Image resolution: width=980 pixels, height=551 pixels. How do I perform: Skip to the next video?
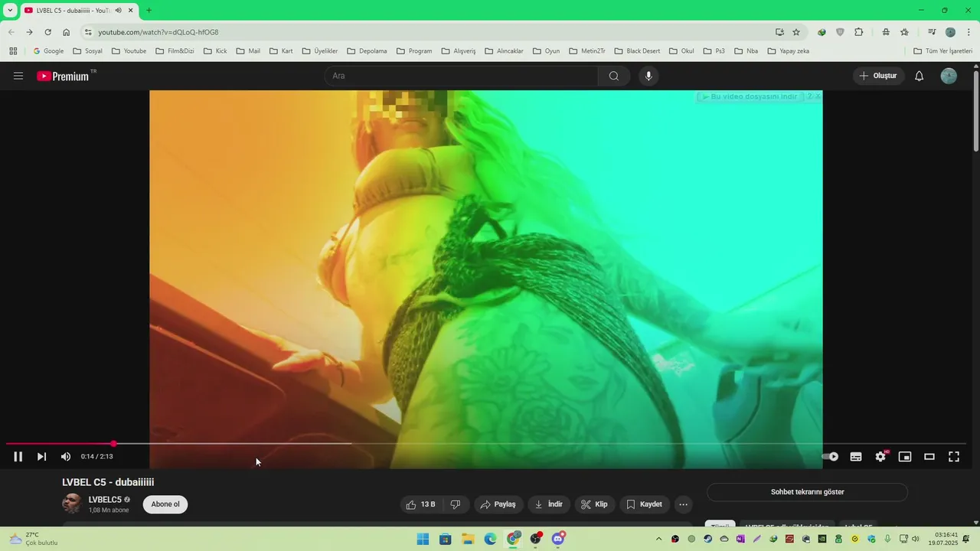click(x=41, y=457)
